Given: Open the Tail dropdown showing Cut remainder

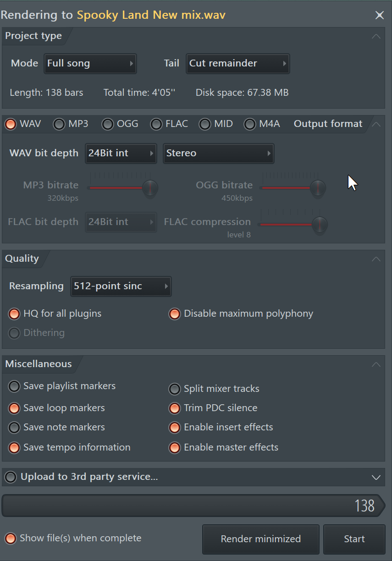Looking at the screenshot, I should tap(237, 63).
